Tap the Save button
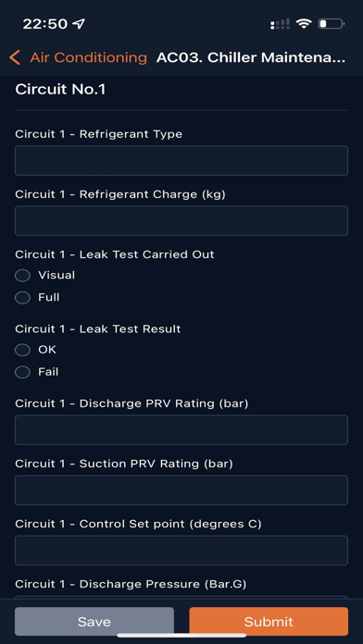The width and height of the screenshot is (363, 644). coord(94,622)
